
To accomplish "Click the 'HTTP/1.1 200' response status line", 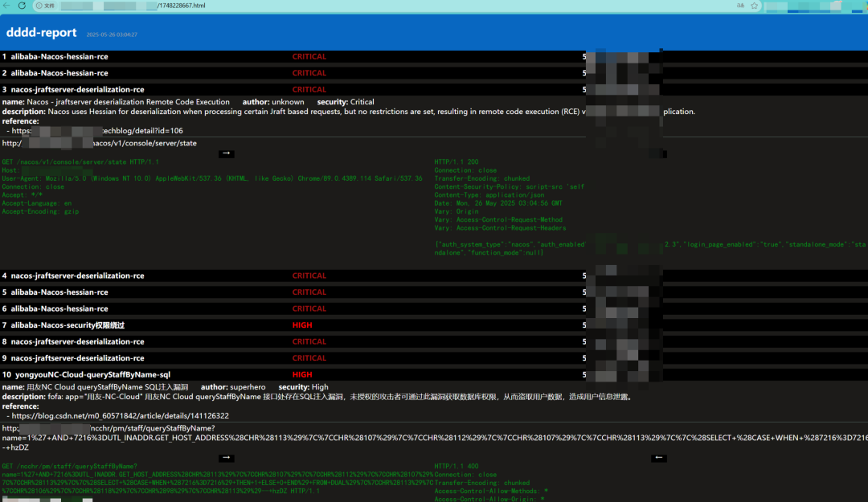I will pos(457,162).
